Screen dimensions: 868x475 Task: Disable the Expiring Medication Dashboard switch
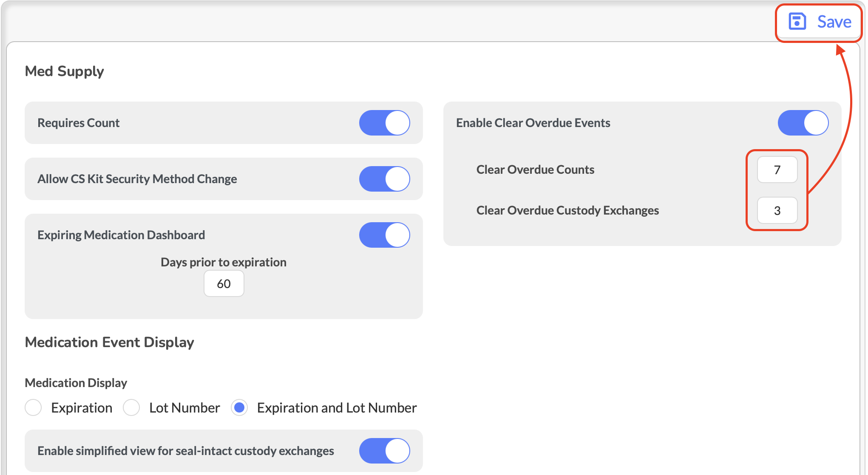[x=384, y=235]
